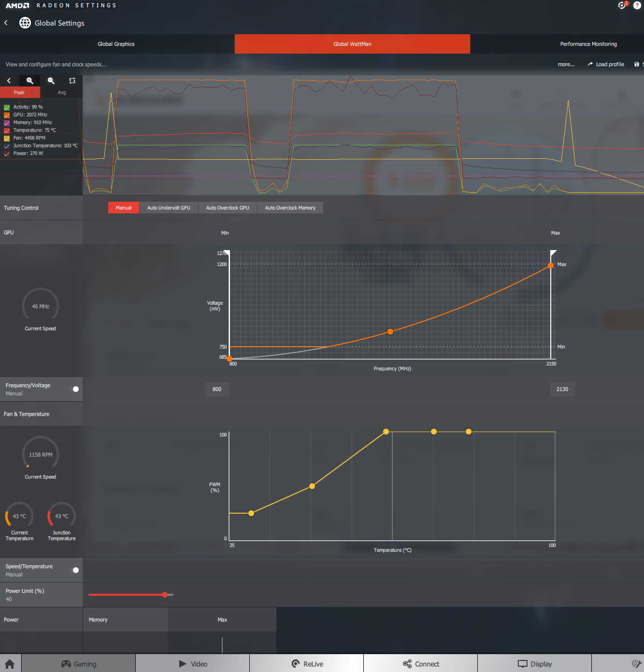Go to Home in bottom bar
The height and width of the screenshot is (672, 644).
point(10,664)
